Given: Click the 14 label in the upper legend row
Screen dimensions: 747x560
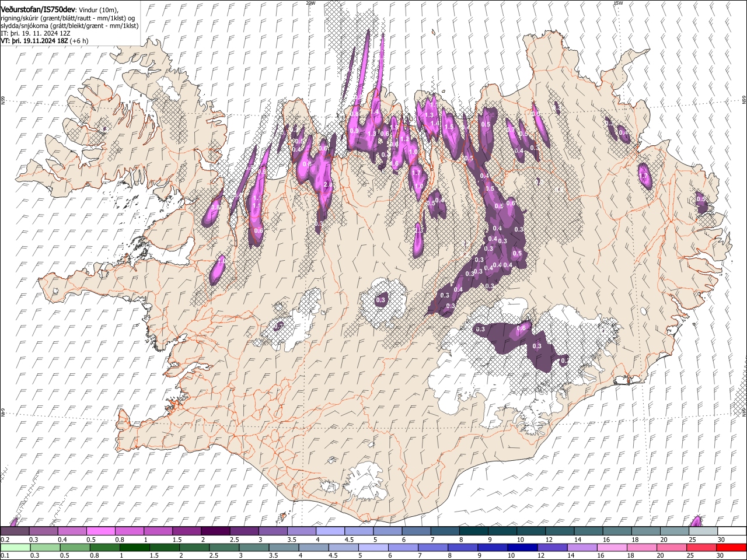Looking at the screenshot, I should click(575, 540).
